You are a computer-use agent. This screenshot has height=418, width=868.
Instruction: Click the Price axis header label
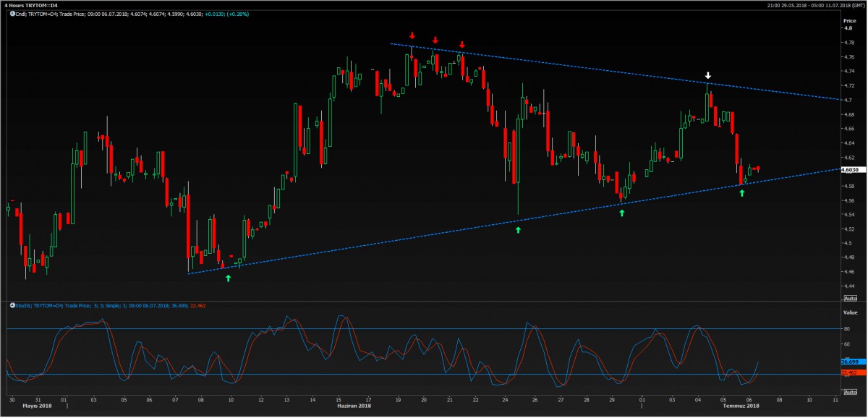point(849,21)
